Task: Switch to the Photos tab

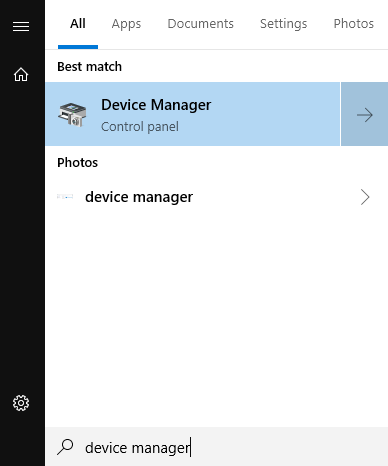Action: [x=354, y=24]
